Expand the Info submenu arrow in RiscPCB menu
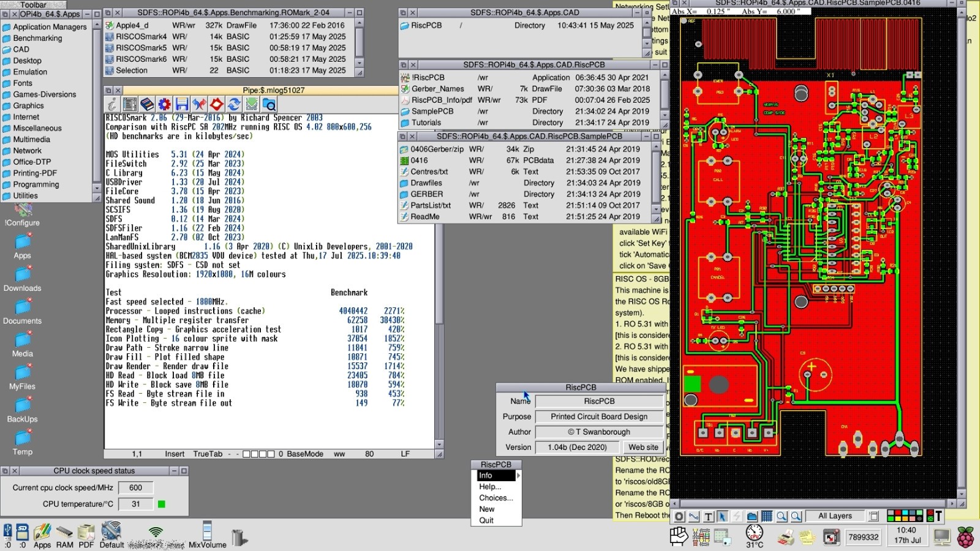The height and width of the screenshot is (551, 980). click(518, 476)
